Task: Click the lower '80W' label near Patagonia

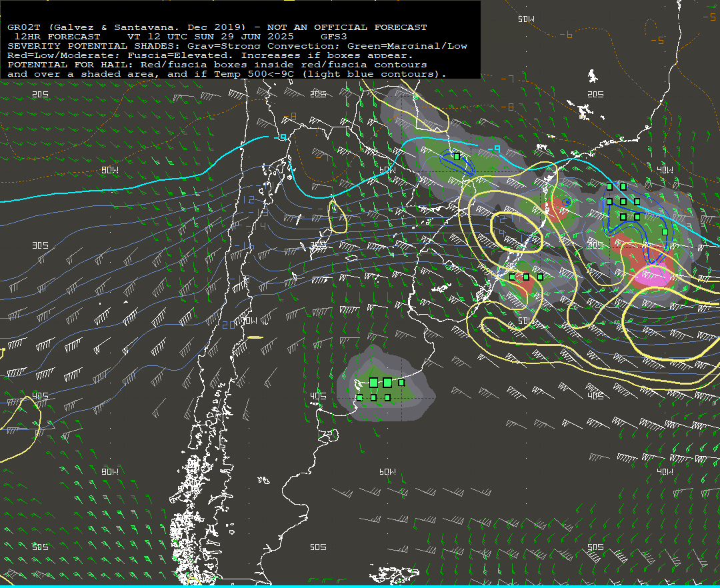Action: click(x=110, y=471)
